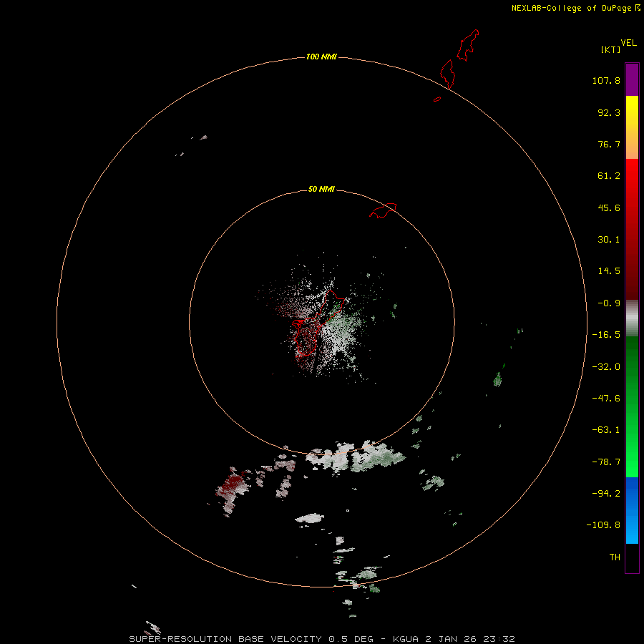This screenshot has height=644, width=644.
Task: Click the -109.8 legend value
Action: coord(603,525)
